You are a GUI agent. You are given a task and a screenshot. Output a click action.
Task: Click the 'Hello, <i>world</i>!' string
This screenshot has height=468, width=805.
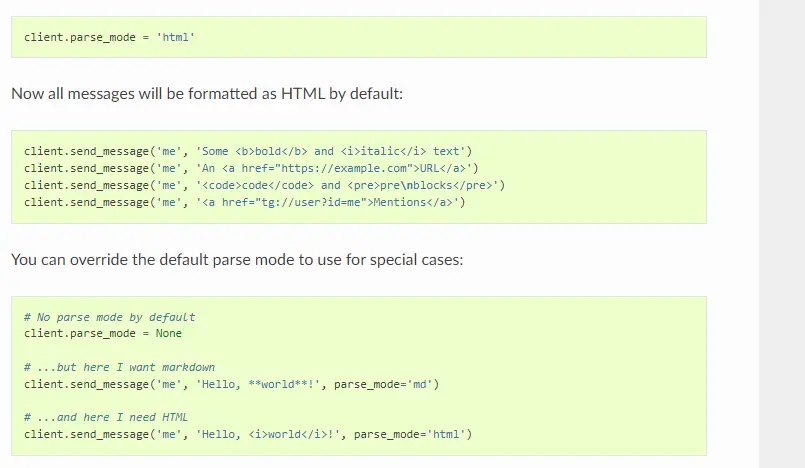click(x=271, y=434)
